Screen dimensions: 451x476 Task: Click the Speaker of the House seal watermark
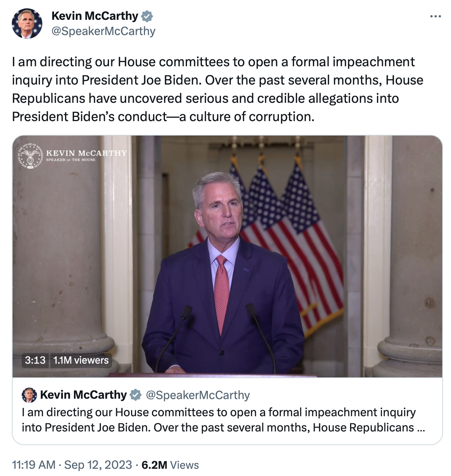[30, 156]
